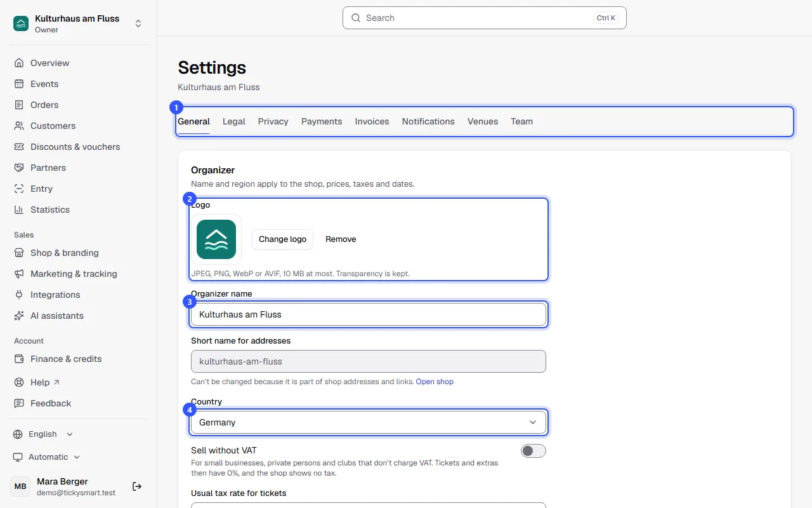Click the Entry scan icon
This screenshot has height=508, width=812.
(19, 189)
